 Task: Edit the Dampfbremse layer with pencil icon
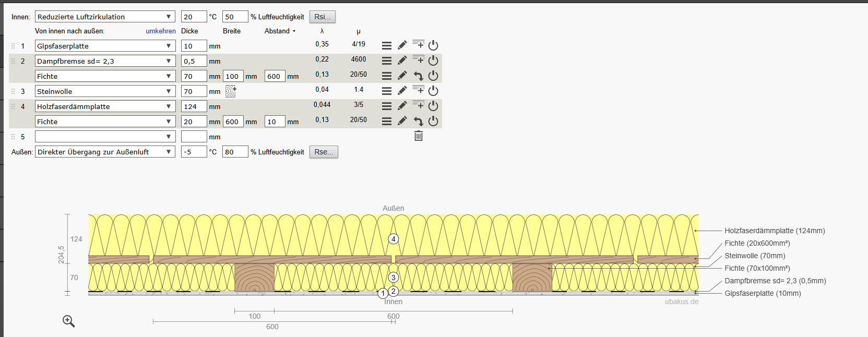(x=402, y=61)
